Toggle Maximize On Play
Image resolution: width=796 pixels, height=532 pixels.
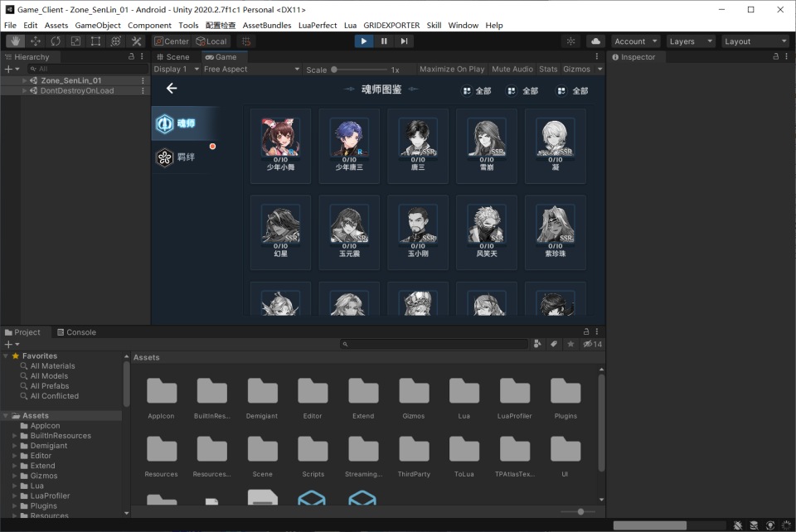(452, 70)
